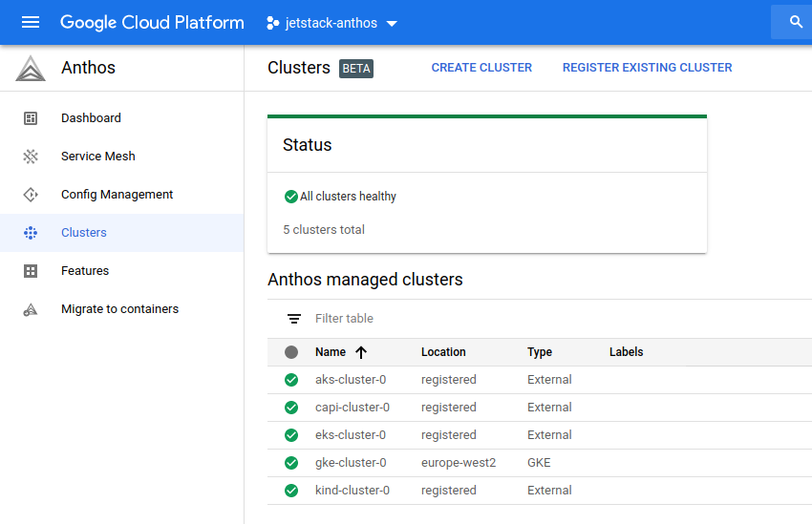The height and width of the screenshot is (524, 812).
Task: Click CREATE CLUSTER
Action: click(481, 68)
